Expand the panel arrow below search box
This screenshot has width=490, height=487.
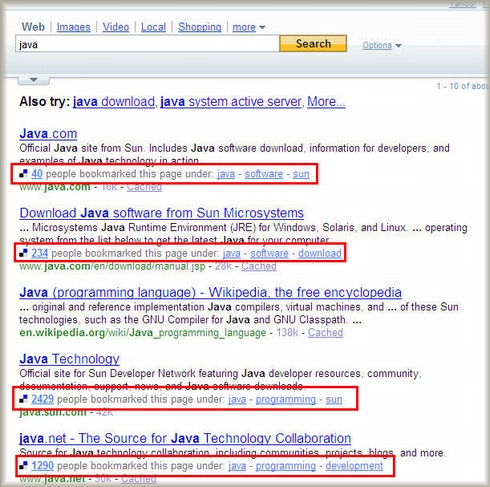34,80
